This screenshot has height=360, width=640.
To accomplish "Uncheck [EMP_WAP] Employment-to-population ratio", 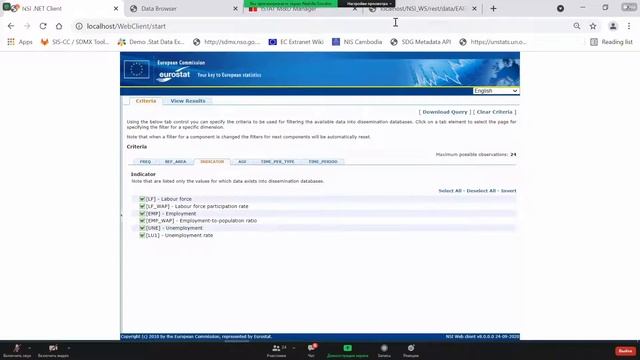I will pyautogui.click(x=142, y=220).
